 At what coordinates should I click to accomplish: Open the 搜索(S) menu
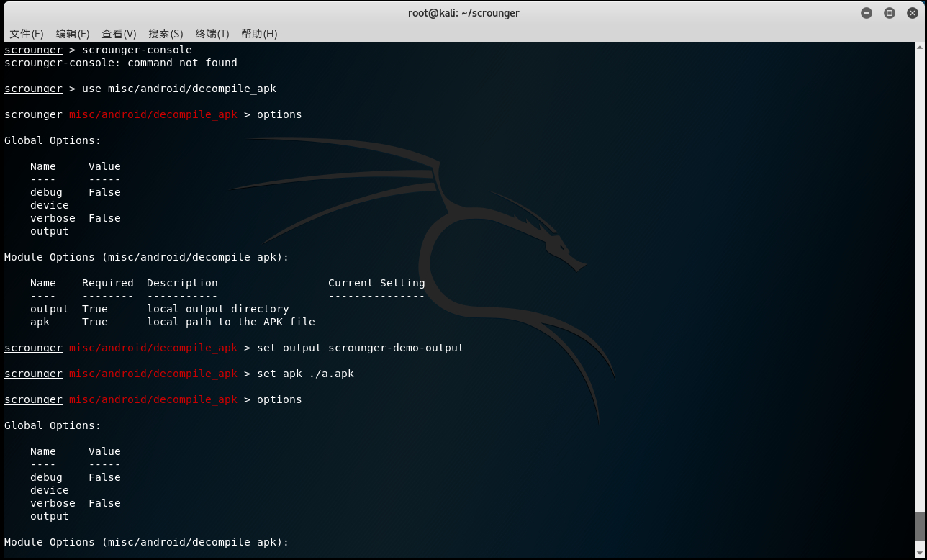[x=166, y=34]
